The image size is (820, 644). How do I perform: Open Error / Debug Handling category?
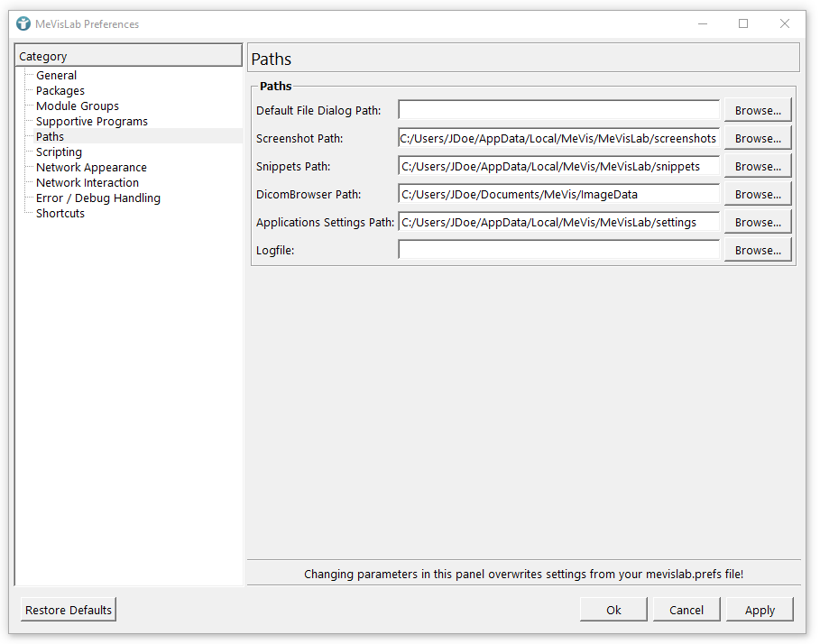[x=98, y=198]
